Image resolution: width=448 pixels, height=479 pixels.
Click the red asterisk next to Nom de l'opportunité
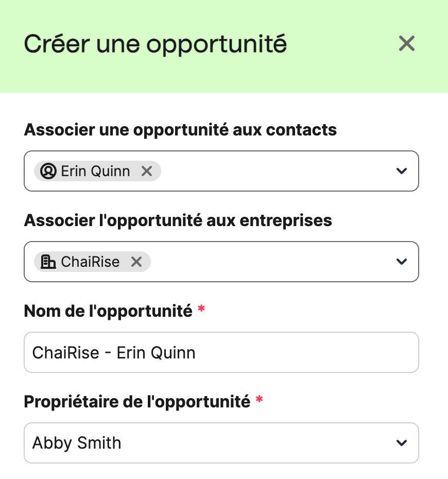[x=201, y=308]
